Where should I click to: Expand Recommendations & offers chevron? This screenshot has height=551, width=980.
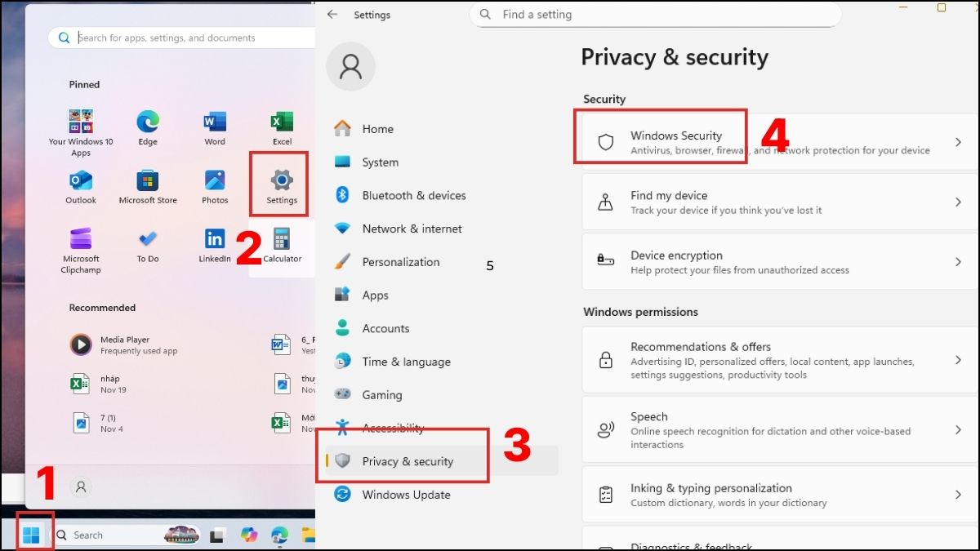[959, 360]
